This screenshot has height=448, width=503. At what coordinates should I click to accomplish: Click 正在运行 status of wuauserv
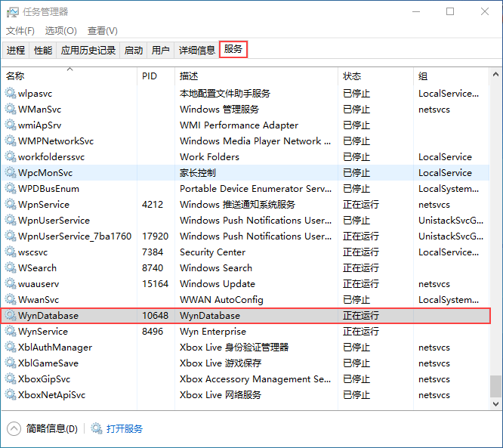pyautogui.click(x=361, y=284)
